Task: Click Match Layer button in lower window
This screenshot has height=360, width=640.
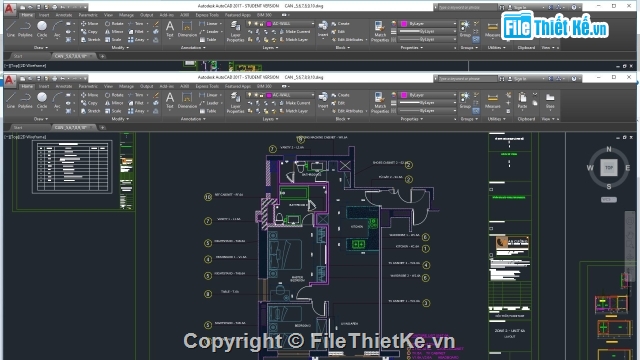Action: (293, 111)
